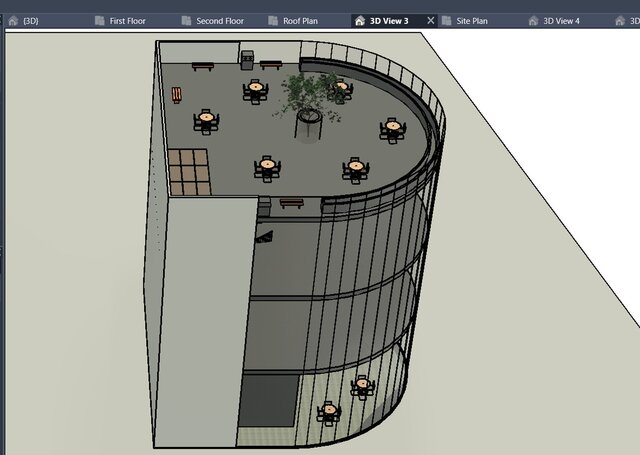
Task: Select the grill against the rooftop back wall
Action: [x=247, y=60]
